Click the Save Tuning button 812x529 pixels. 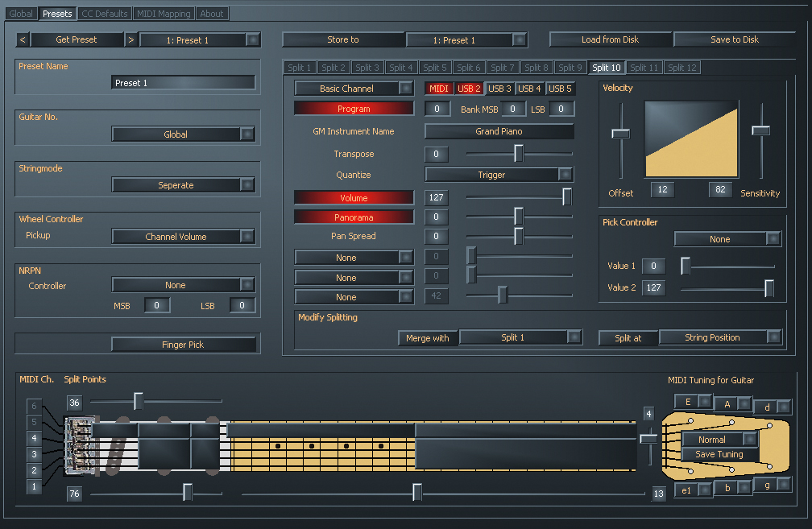click(x=719, y=454)
